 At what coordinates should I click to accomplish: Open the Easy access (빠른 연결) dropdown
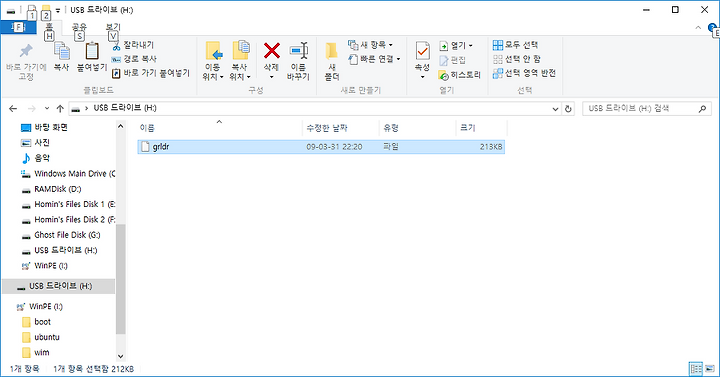(x=374, y=59)
